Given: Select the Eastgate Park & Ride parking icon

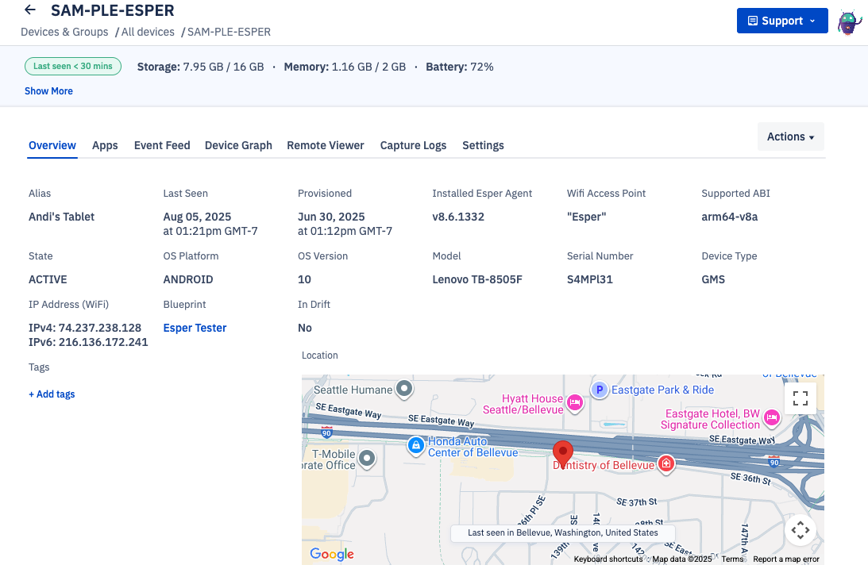Looking at the screenshot, I should (x=601, y=390).
